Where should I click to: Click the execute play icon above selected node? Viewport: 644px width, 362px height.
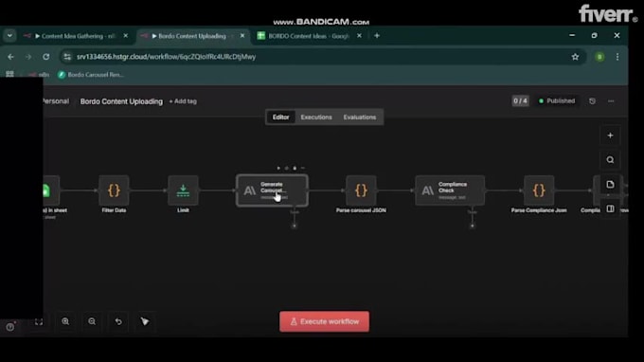pos(278,168)
